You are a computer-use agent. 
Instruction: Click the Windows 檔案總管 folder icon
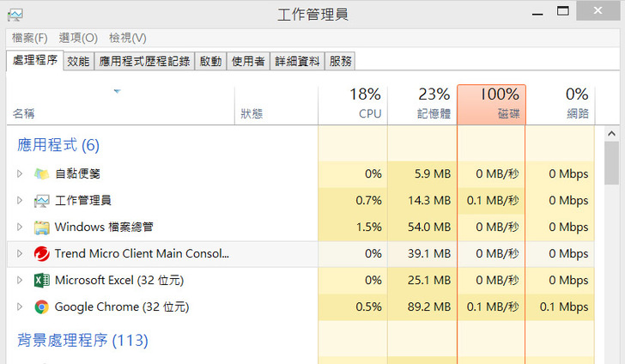[x=41, y=227]
